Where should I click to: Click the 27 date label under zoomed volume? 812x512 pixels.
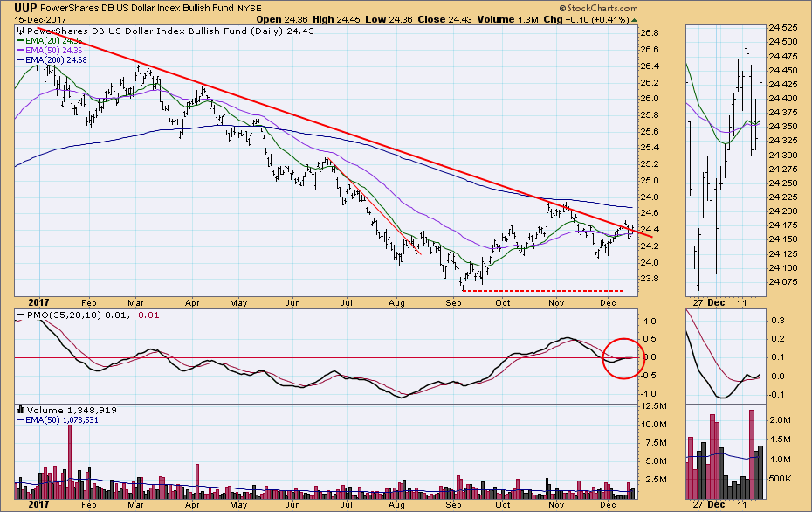[698, 504]
